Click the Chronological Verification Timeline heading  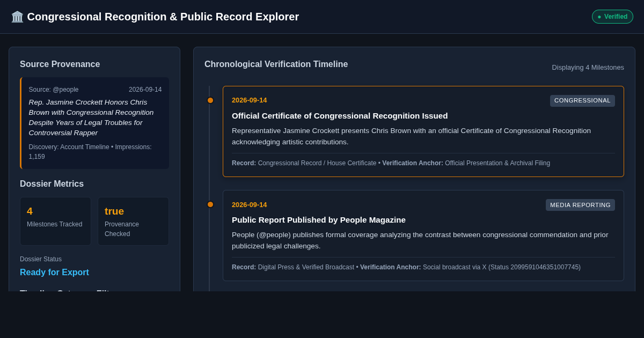coord(276,64)
